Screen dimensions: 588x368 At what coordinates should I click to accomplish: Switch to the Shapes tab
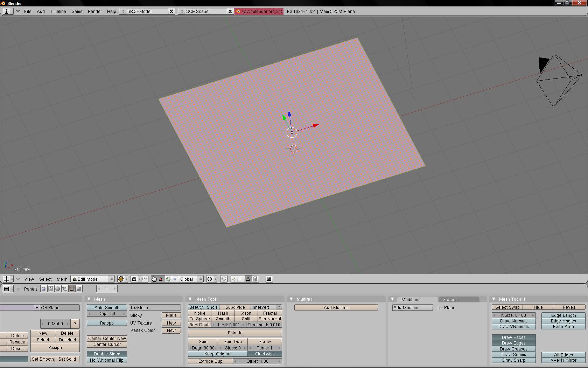tap(450, 299)
